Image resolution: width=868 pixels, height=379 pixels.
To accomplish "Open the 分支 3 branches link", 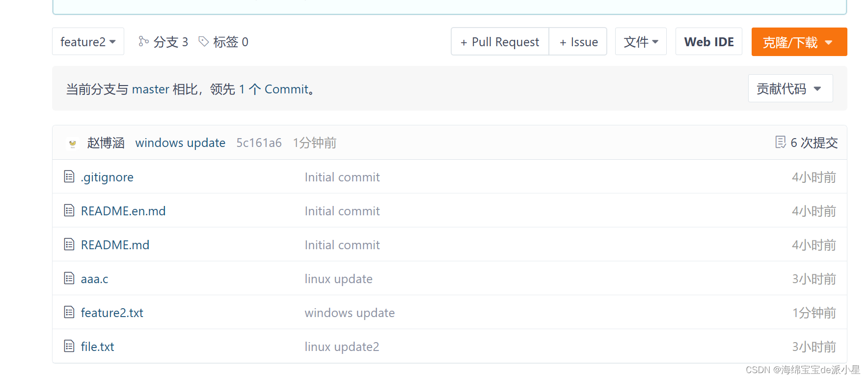I will [170, 42].
